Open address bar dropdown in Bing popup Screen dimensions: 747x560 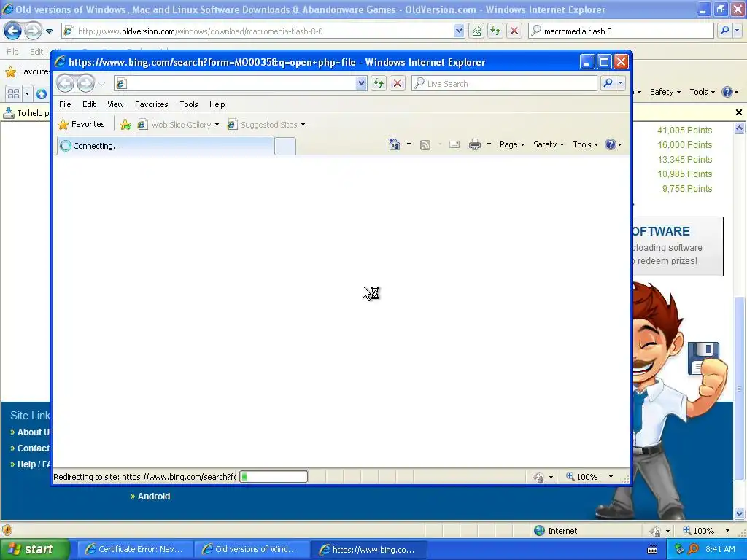[361, 83]
